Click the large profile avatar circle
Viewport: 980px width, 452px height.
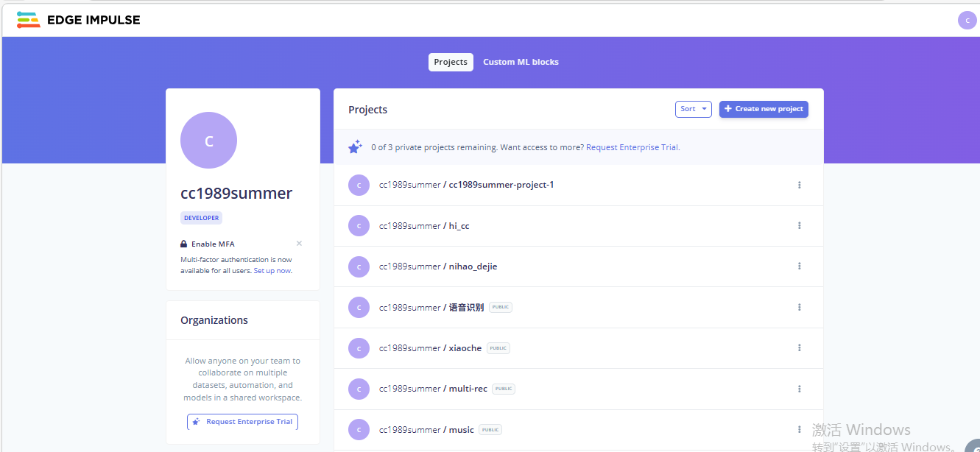pos(208,141)
